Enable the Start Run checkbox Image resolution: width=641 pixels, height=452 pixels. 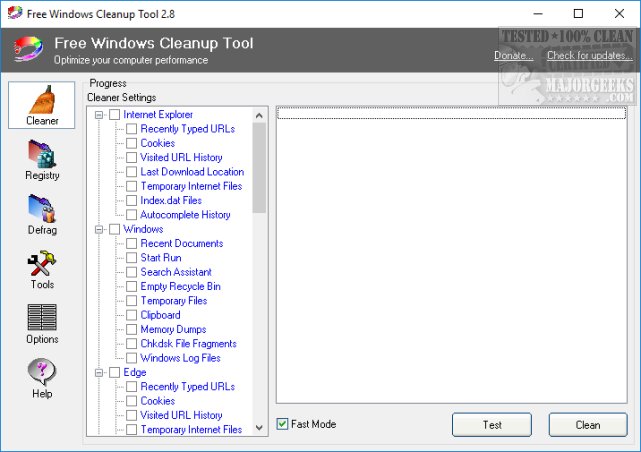coord(131,257)
